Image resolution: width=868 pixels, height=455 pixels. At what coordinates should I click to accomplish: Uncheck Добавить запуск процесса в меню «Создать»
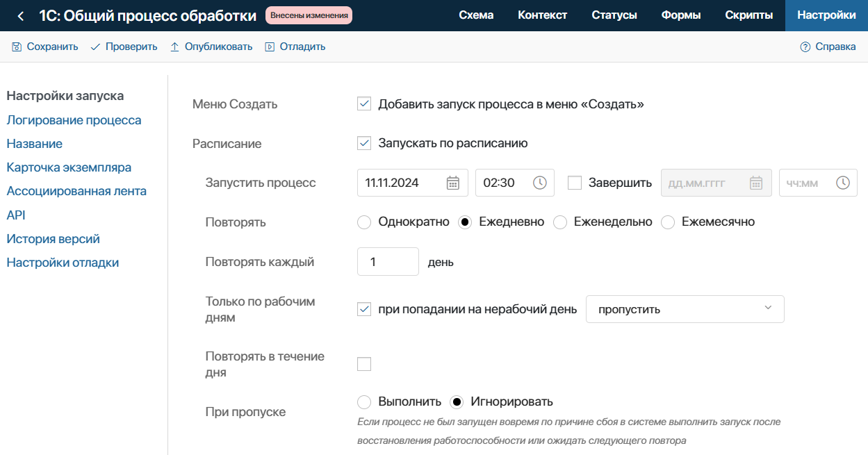[364, 104]
